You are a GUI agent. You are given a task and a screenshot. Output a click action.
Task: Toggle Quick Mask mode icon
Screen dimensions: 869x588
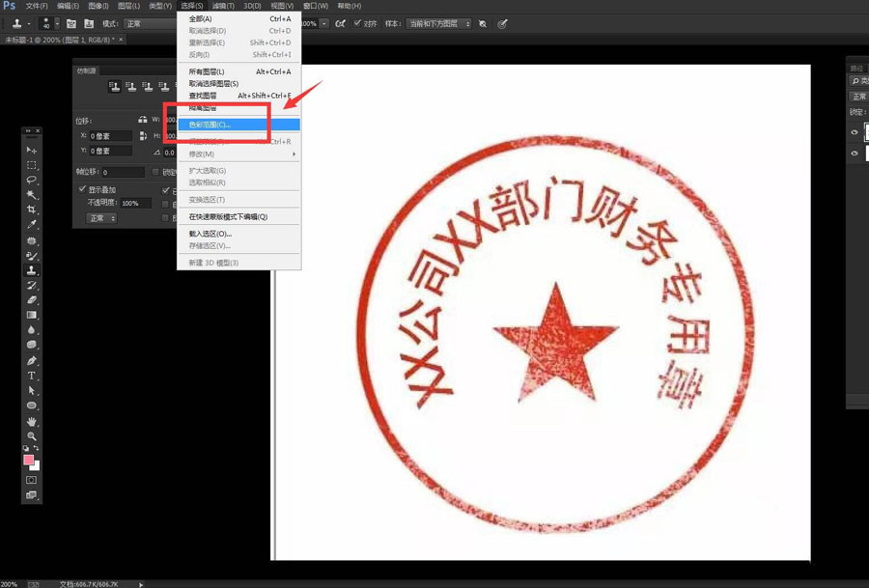coord(32,480)
